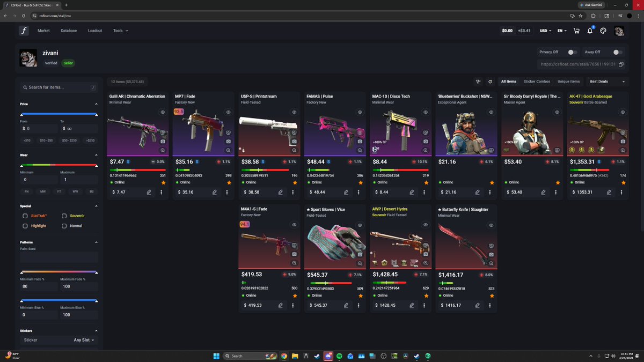644x362 pixels.
Task: Open the Any Slot sticker dropdown
Action: click(x=84, y=340)
